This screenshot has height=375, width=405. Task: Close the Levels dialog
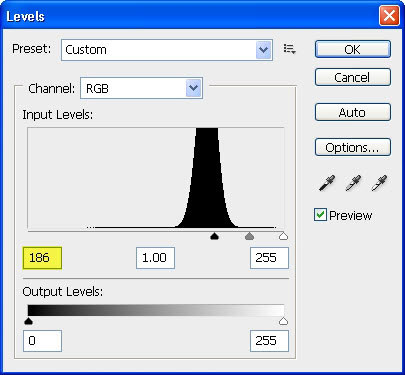pyautogui.click(x=389, y=16)
